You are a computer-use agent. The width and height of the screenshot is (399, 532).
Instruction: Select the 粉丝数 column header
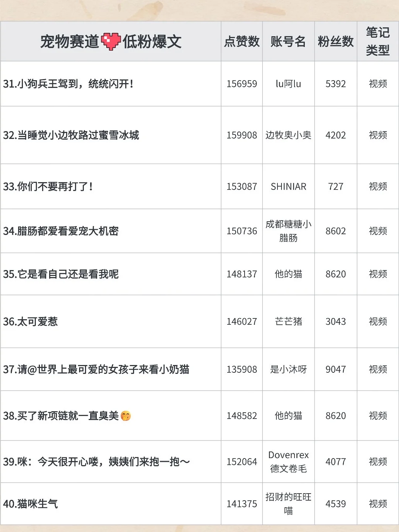tap(335, 41)
